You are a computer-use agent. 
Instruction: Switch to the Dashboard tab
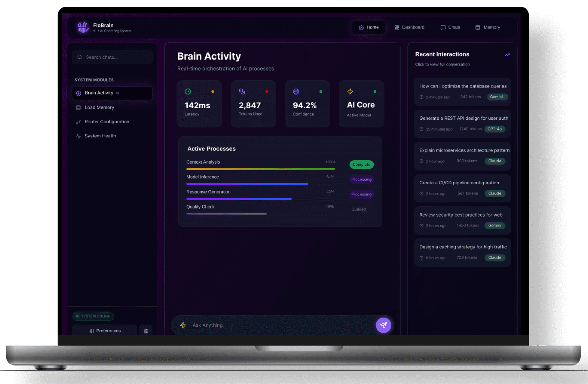tap(409, 27)
